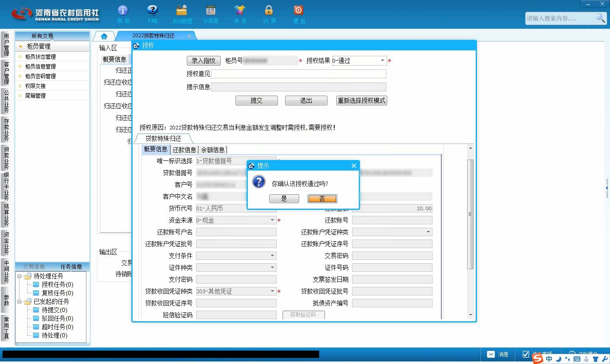Select the 概要信息 tab in 授权 window
610x364 pixels.
[155, 149]
